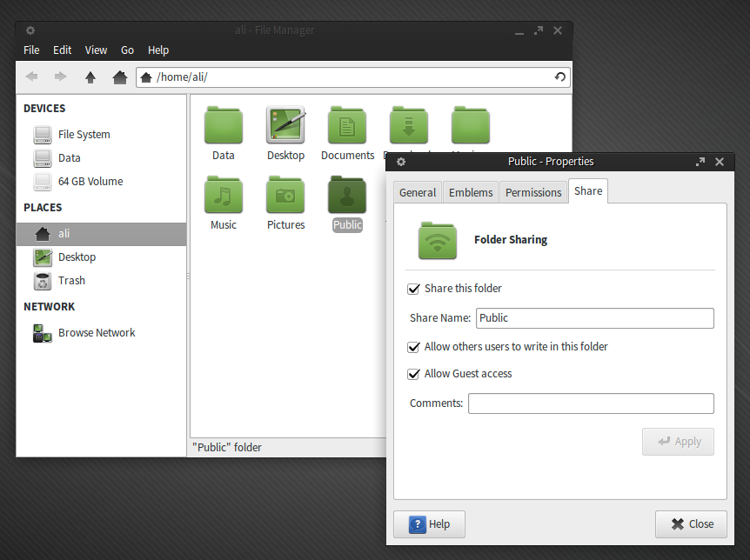Disable Allow Guest access checkbox
This screenshot has height=560, width=750.
(x=414, y=374)
